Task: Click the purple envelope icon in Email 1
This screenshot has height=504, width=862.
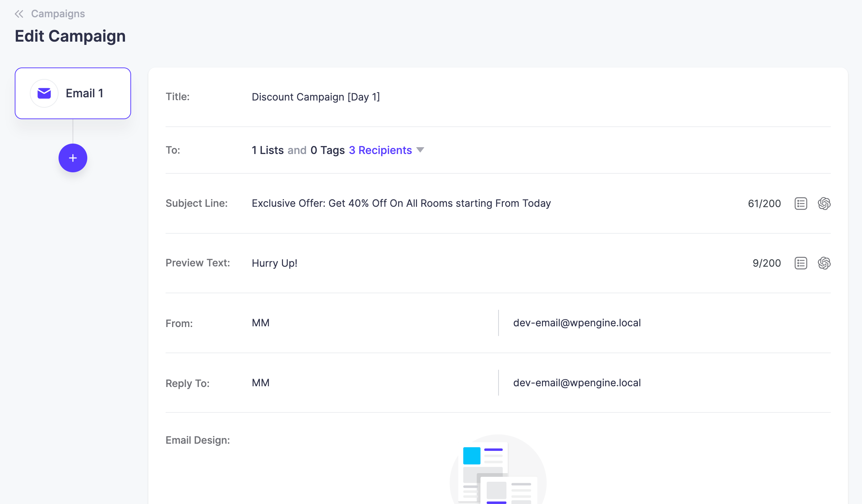Action: pyautogui.click(x=44, y=93)
